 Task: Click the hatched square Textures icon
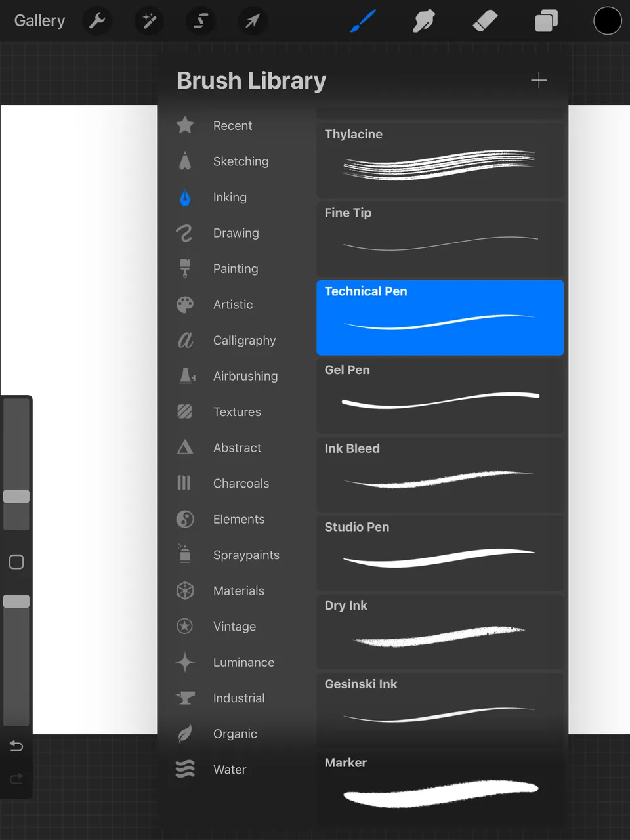[x=185, y=411]
